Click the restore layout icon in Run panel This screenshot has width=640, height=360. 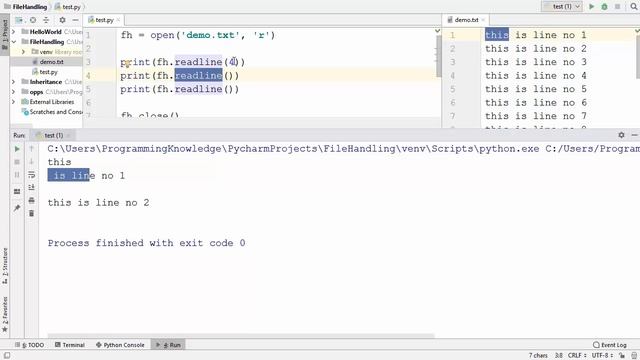point(17,191)
